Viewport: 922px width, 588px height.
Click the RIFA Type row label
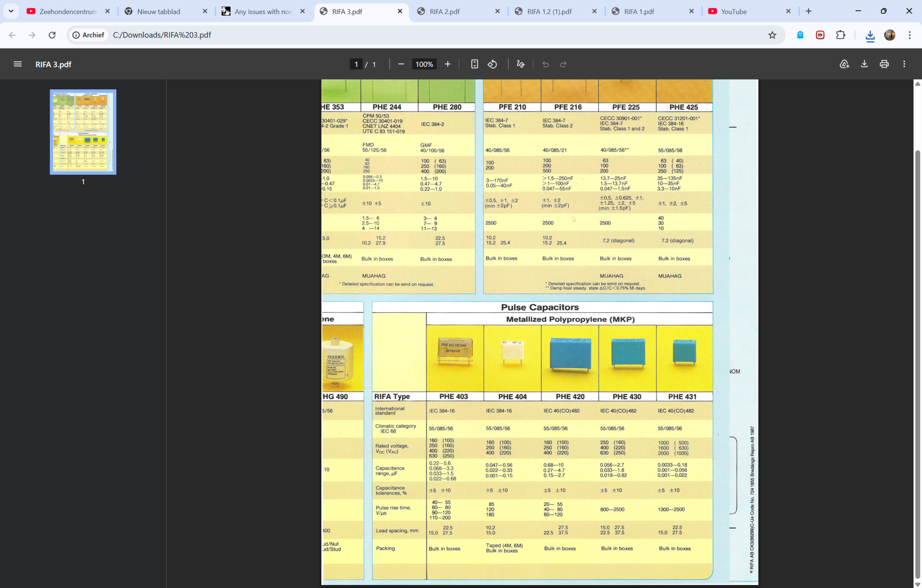click(x=392, y=397)
